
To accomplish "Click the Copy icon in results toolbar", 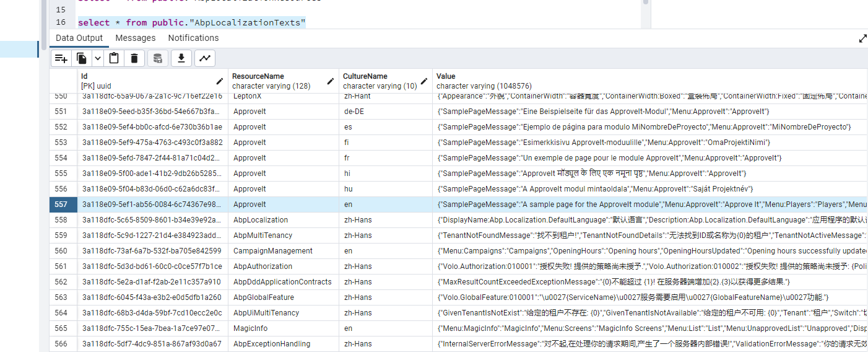I will (x=82, y=58).
